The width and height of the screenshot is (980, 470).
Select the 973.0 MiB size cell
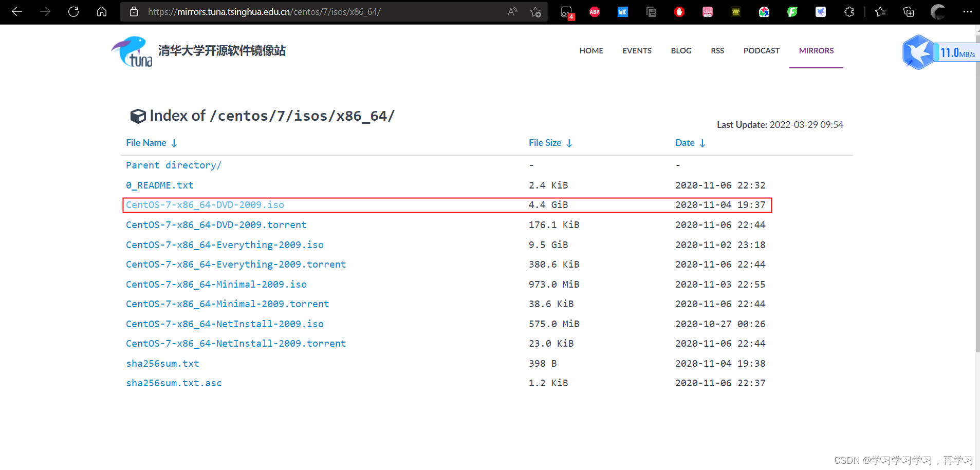tap(554, 285)
